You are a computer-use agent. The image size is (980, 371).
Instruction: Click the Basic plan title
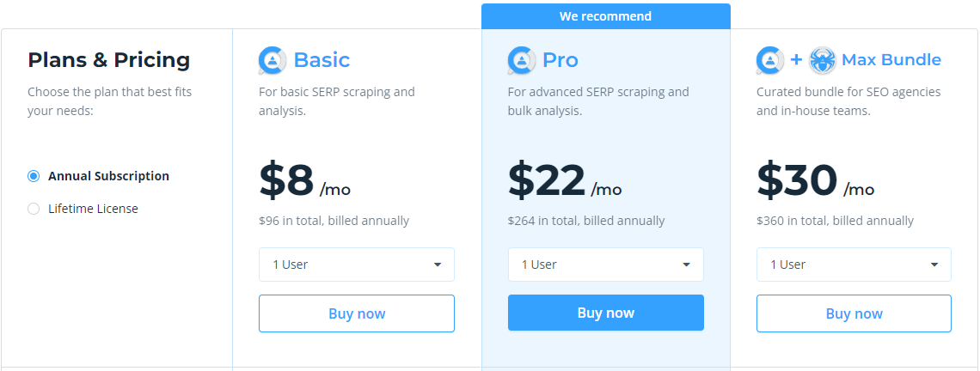[322, 60]
